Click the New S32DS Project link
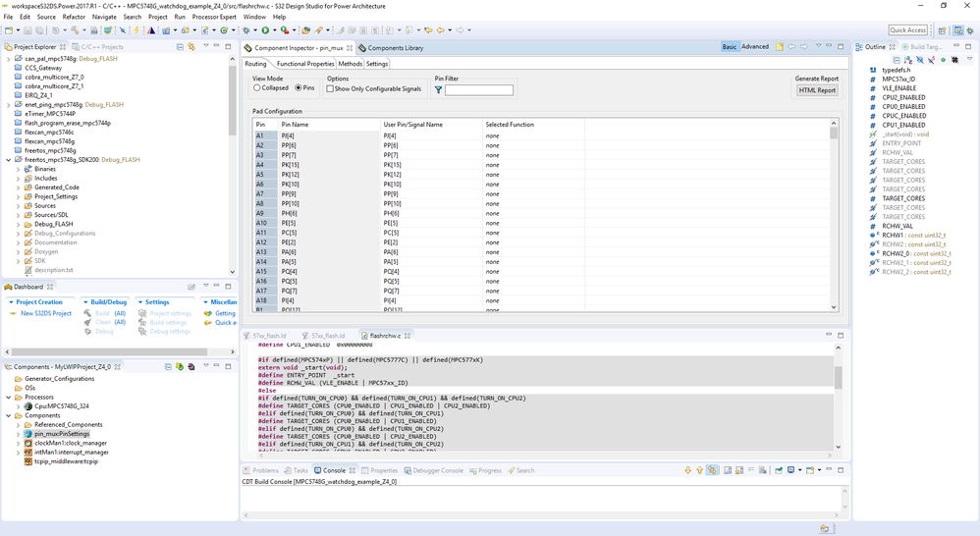The height and width of the screenshot is (536, 980). [45, 313]
